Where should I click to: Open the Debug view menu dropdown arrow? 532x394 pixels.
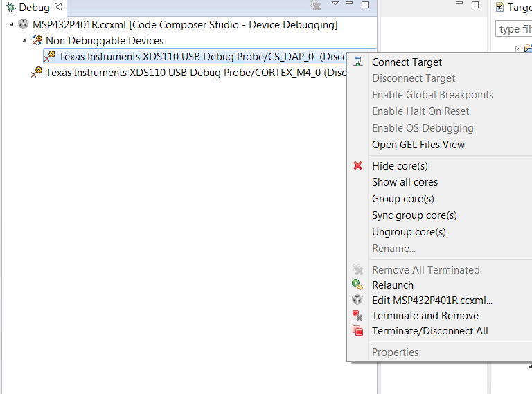(x=335, y=4)
